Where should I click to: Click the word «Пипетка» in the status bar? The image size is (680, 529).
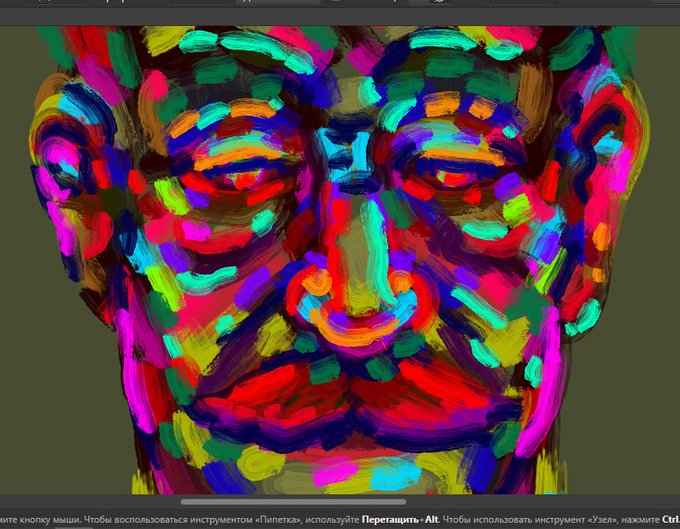(278, 519)
